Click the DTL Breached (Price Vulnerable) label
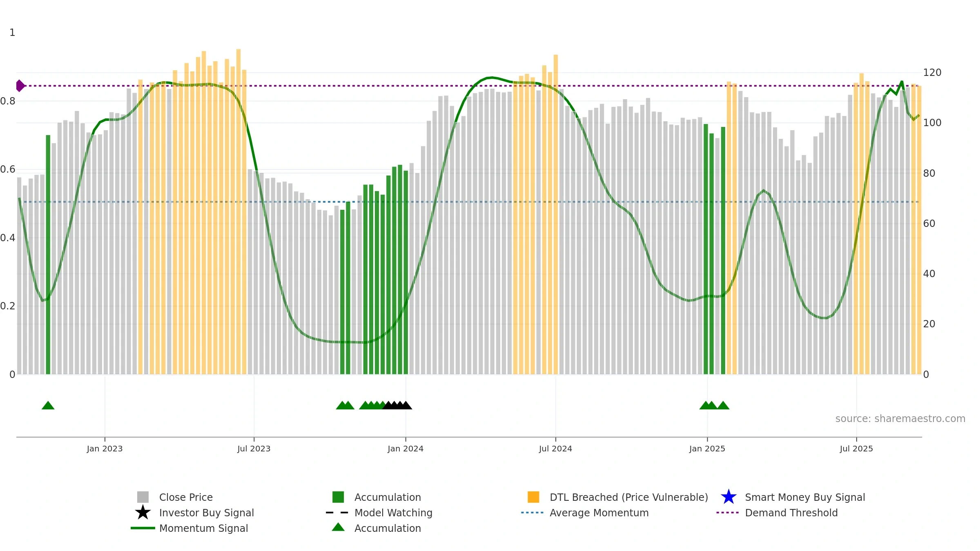The height and width of the screenshot is (551, 980). click(629, 497)
